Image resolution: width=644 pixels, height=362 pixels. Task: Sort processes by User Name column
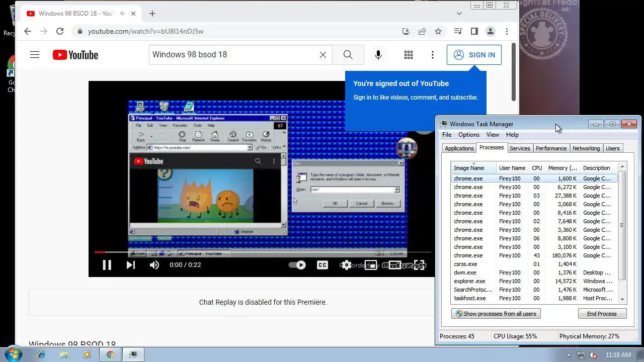(512, 168)
